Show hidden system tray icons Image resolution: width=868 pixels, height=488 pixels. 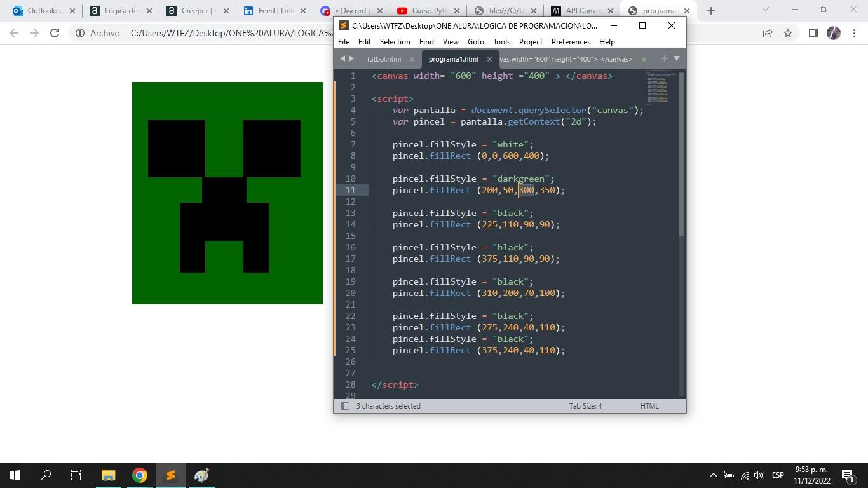coord(713,475)
